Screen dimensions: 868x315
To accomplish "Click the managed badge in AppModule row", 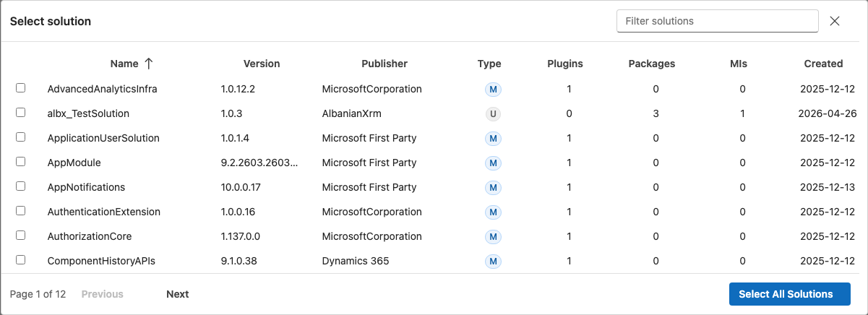I will tap(494, 163).
